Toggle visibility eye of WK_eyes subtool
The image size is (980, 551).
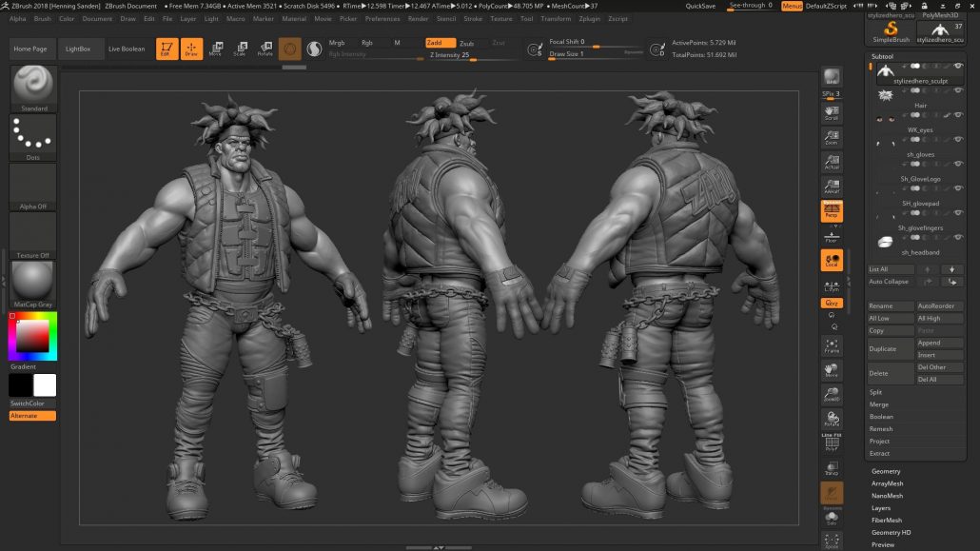coord(958,115)
